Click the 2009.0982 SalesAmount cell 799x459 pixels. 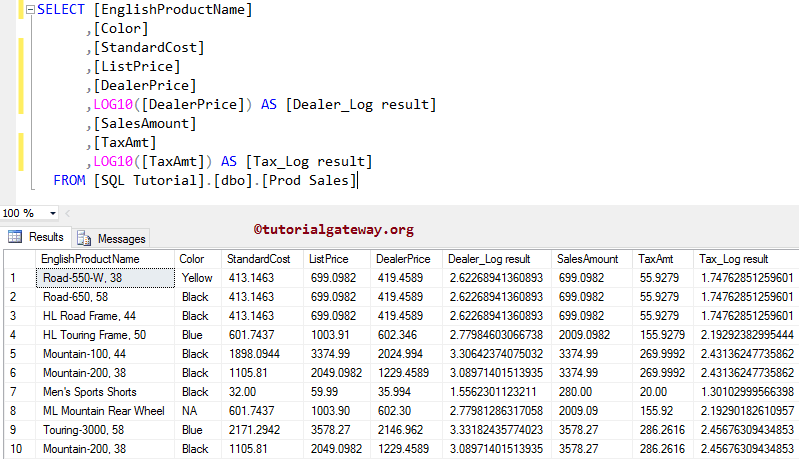[x=592, y=335]
